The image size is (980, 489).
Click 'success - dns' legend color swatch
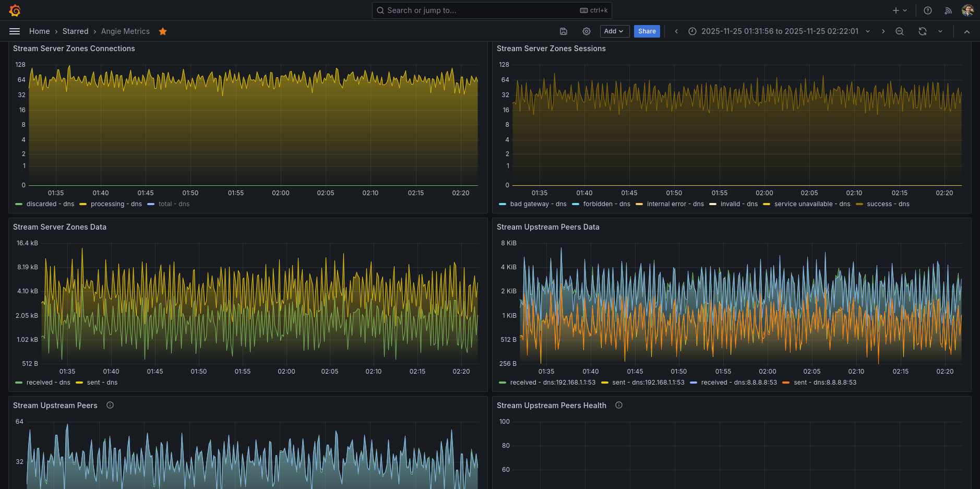pyautogui.click(x=859, y=204)
